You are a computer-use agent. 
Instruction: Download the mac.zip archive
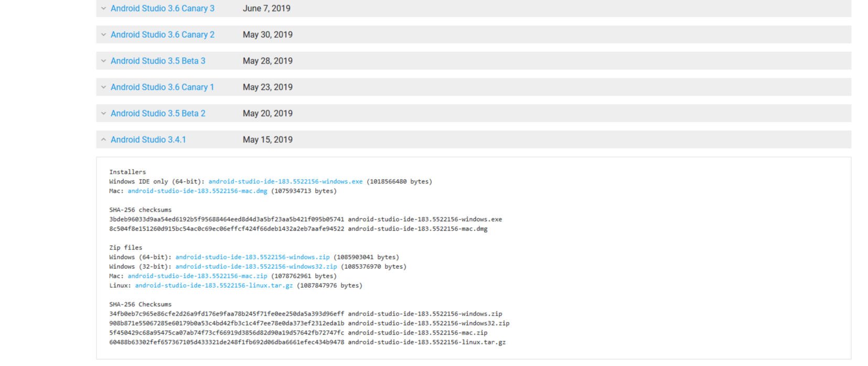click(197, 276)
